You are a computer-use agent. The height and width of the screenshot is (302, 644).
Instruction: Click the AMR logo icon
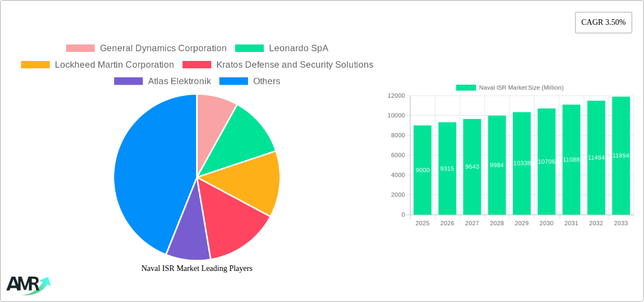click(x=28, y=285)
